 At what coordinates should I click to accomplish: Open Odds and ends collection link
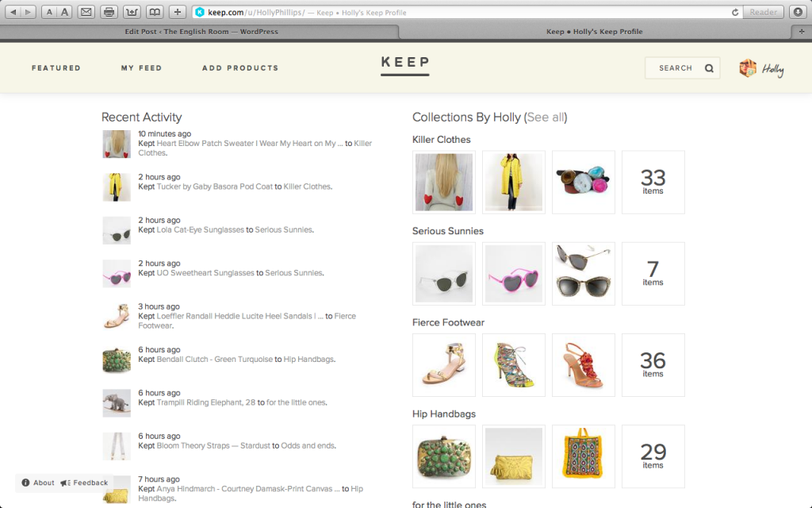point(308,445)
